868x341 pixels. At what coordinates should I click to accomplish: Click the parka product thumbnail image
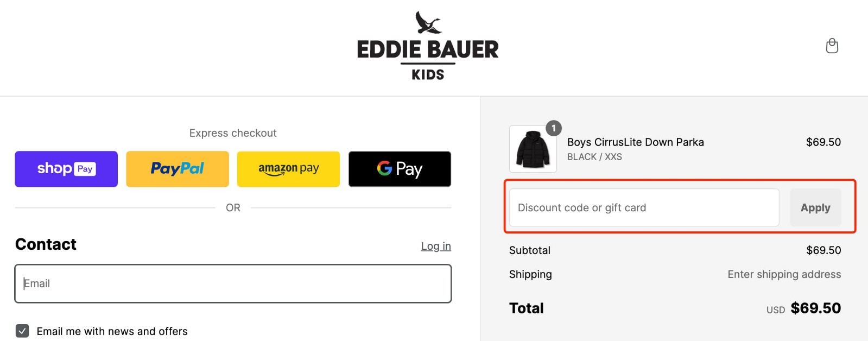coord(533,149)
